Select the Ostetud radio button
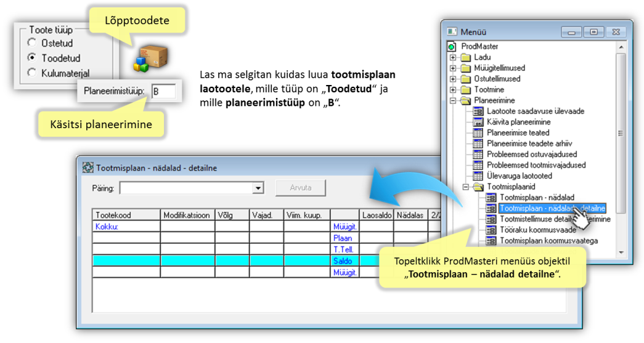The height and width of the screenshot is (343, 644). tap(32, 43)
